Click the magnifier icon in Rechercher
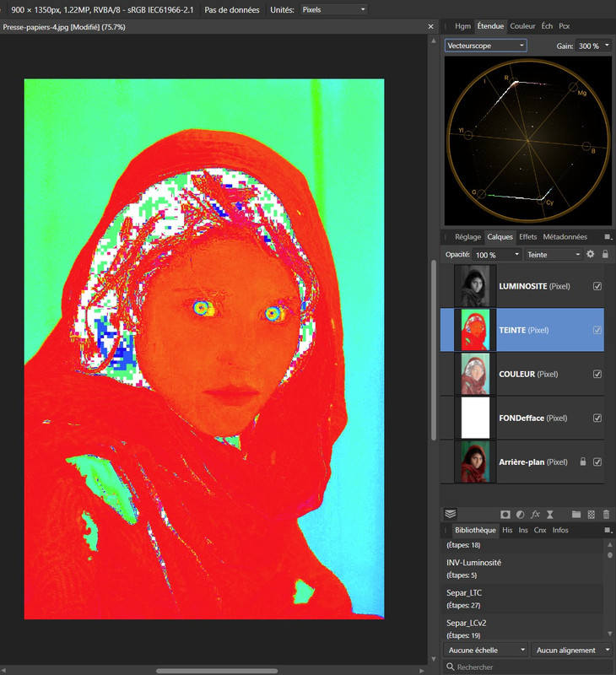Image resolution: width=616 pixels, height=675 pixels. [x=451, y=667]
